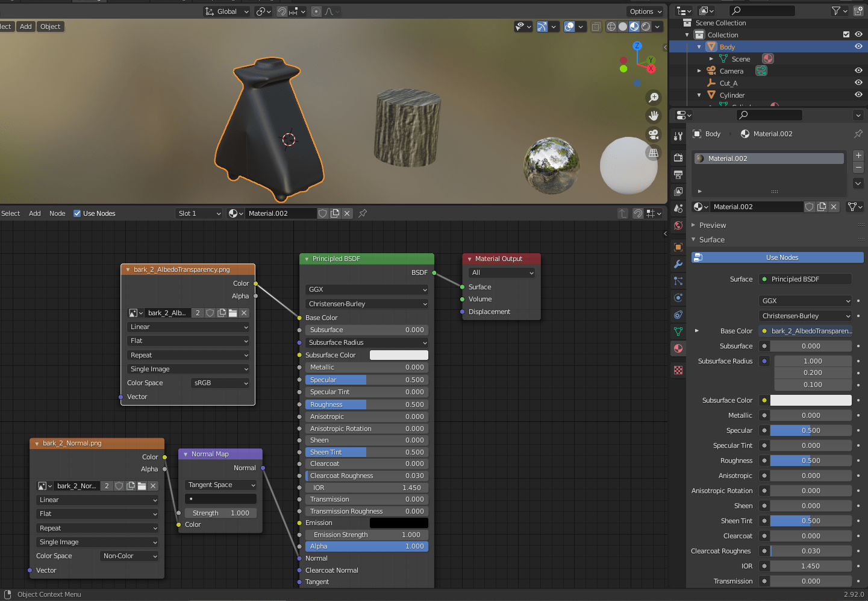Screen dimensions: 868x601
Task: Open the Add menu in the shader editor
Action: coord(34,213)
